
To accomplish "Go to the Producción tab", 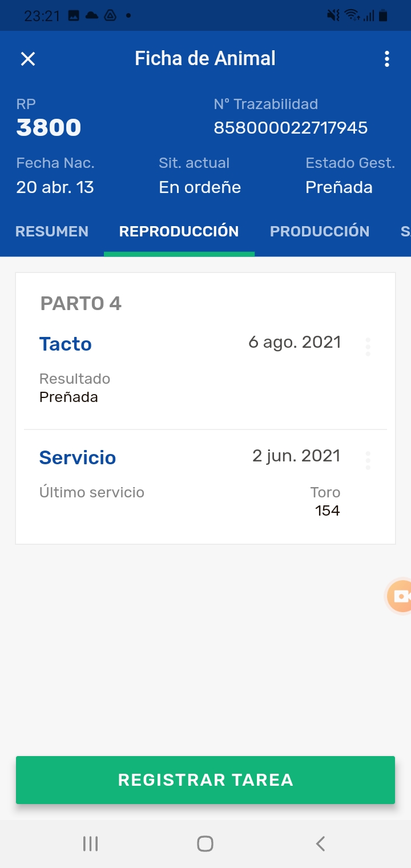I will pyautogui.click(x=320, y=231).
